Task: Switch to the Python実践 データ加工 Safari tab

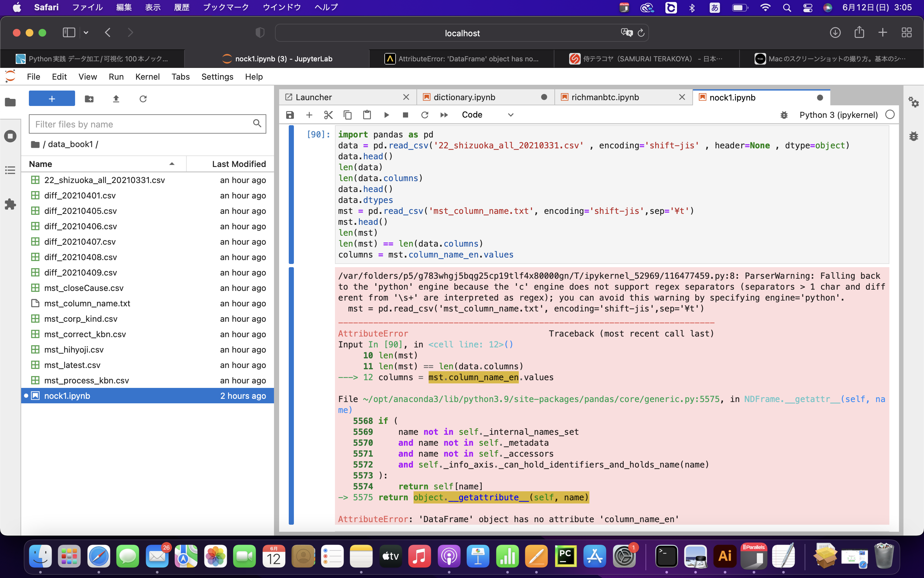Action: coord(92,58)
